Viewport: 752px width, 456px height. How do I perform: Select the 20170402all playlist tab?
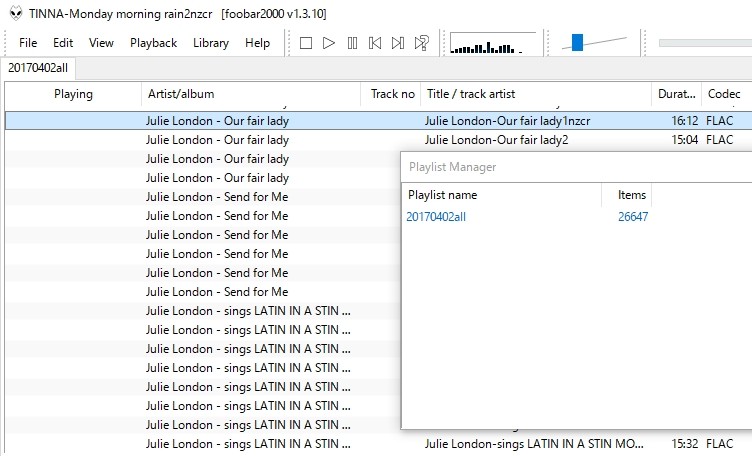pyautogui.click(x=38, y=68)
